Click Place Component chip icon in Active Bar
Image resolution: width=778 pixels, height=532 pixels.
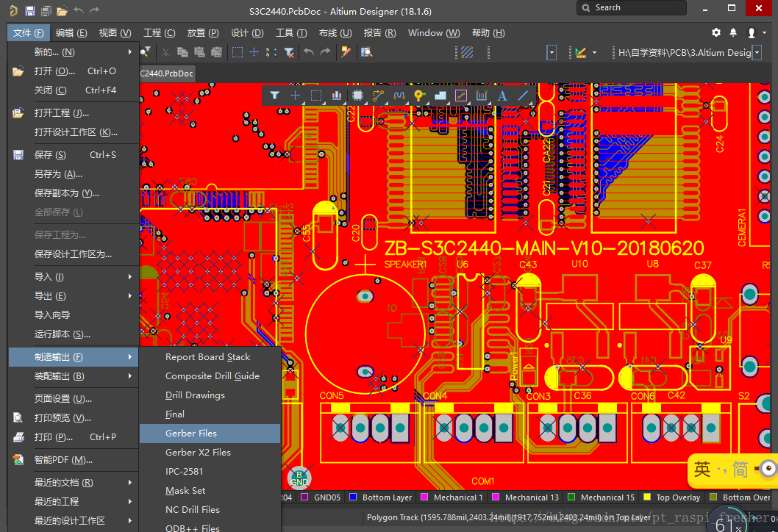[357, 96]
